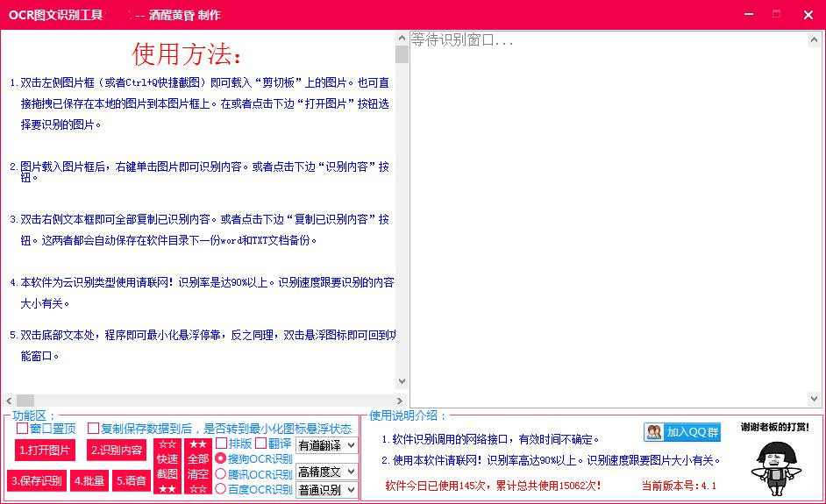The image size is (826, 504).
Task: Click the 3.保存识别 button
Action: coord(37,480)
